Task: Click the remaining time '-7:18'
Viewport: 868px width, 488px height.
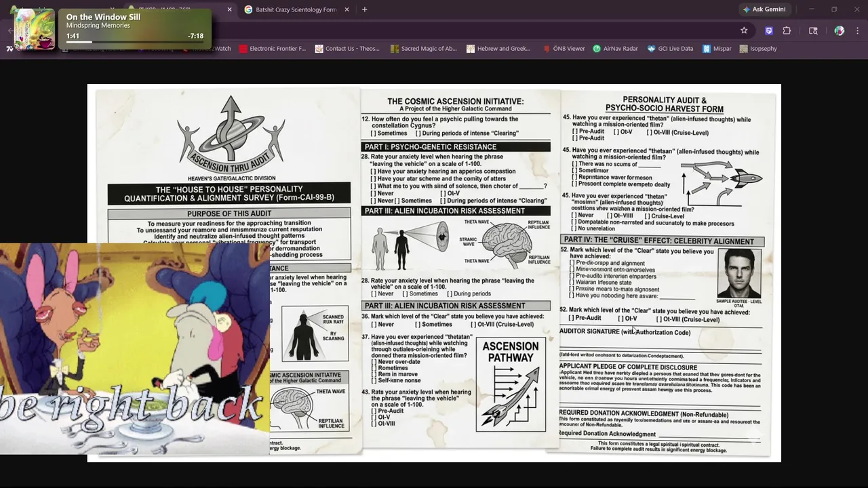Action: [195, 36]
